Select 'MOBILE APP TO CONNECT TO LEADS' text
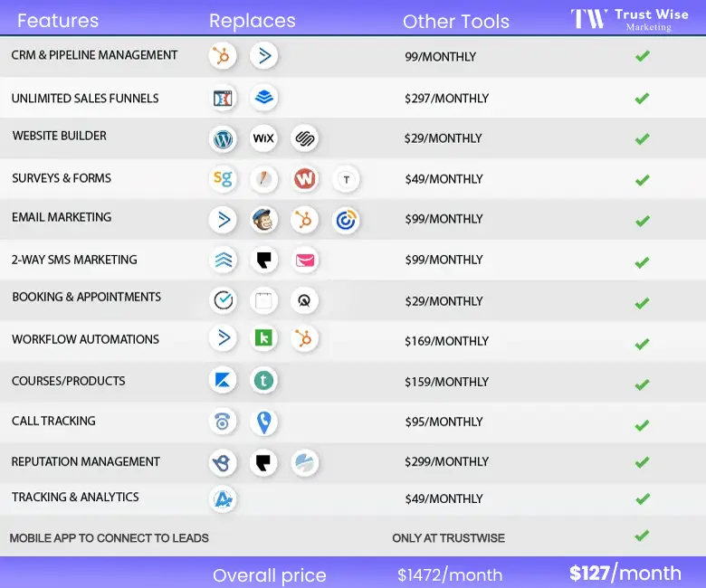This screenshot has width=706, height=588. coord(109,538)
